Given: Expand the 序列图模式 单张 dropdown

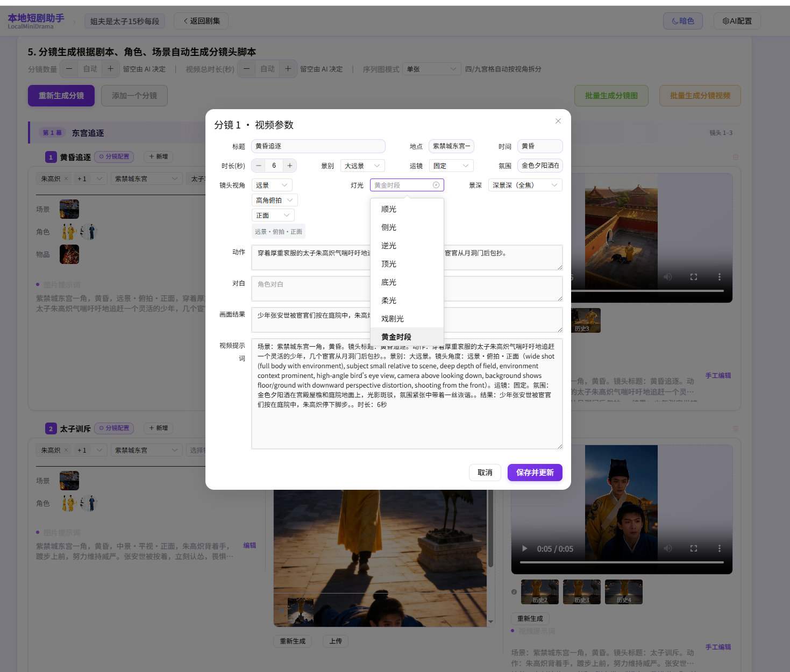Looking at the screenshot, I should pyautogui.click(x=431, y=69).
